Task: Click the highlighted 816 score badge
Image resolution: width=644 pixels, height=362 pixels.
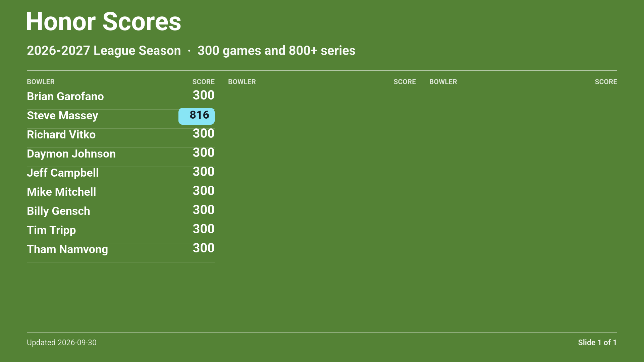Action: click(197, 116)
